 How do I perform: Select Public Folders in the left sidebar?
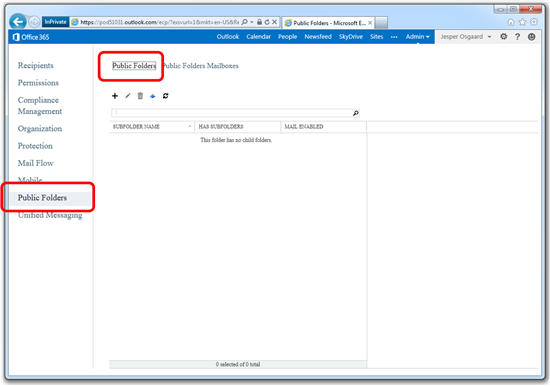51,198
